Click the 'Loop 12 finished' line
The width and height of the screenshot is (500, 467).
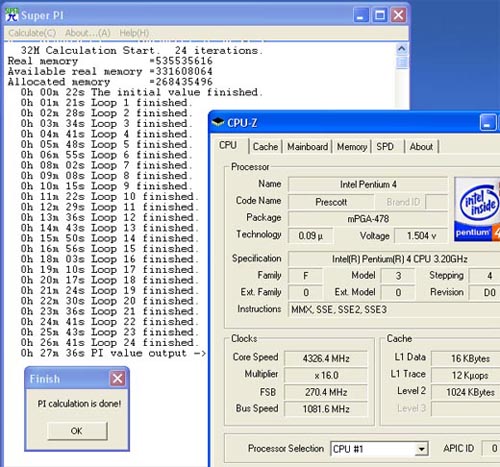click(x=110, y=217)
